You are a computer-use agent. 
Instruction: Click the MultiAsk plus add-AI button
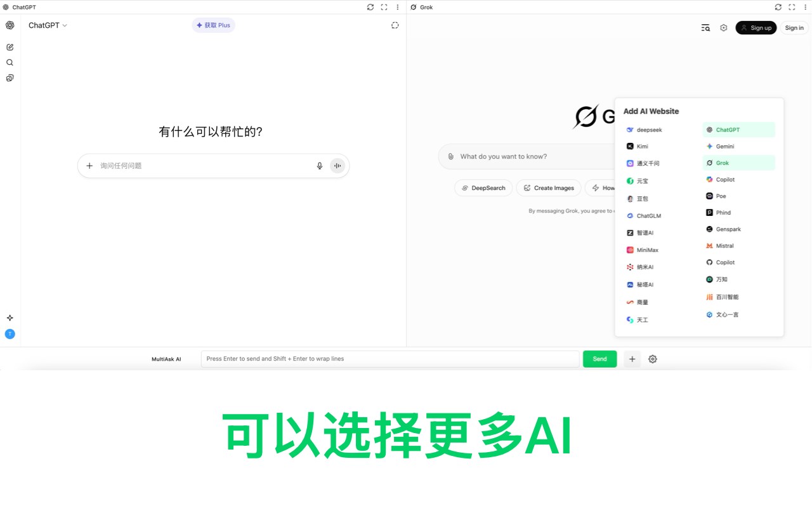pyautogui.click(x=632, y=359)
